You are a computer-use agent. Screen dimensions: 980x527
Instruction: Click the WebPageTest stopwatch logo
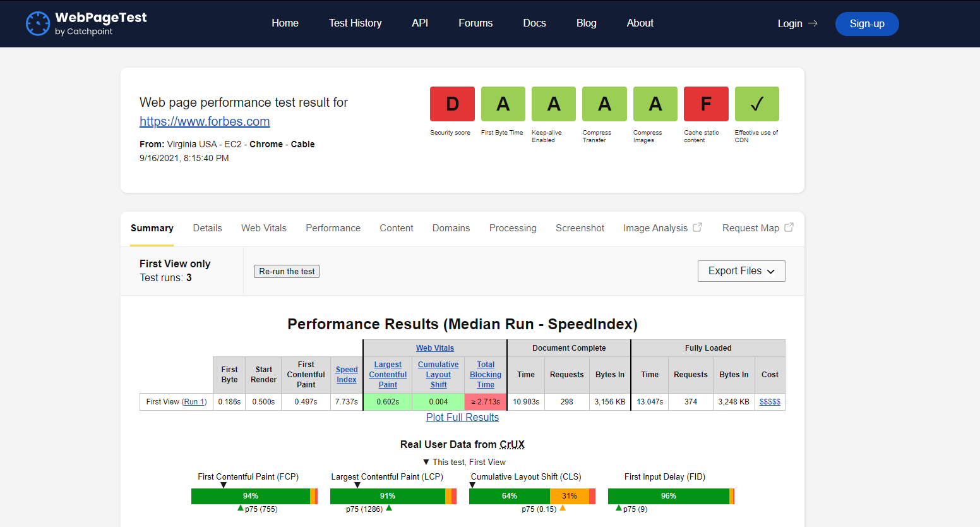click(38, 23)
